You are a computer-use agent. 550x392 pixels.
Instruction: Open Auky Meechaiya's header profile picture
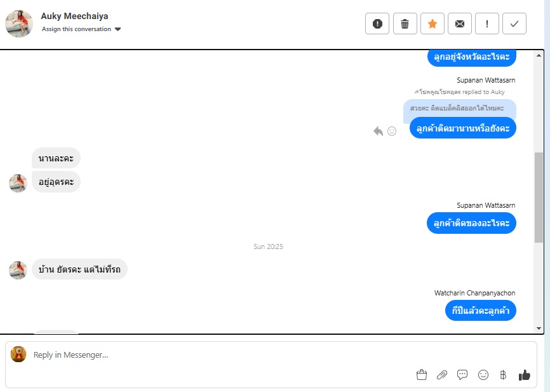pos(19,24)
